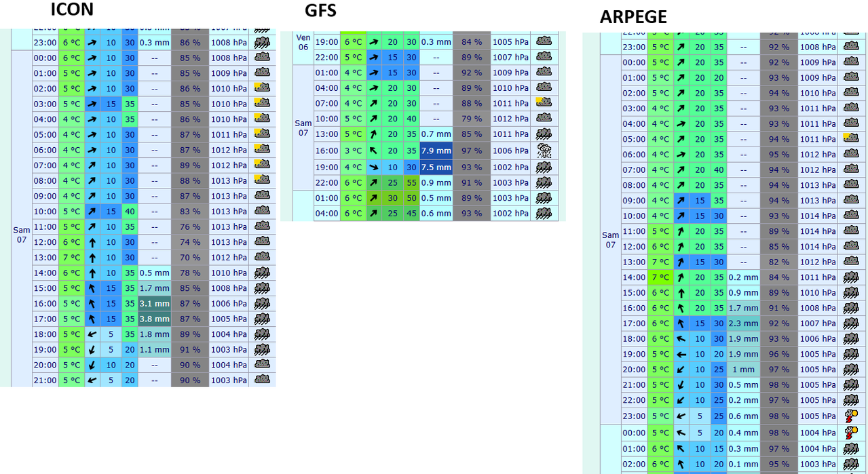Click the 3.8 mm precipitation cell in ICON

(x=154, y=319)
